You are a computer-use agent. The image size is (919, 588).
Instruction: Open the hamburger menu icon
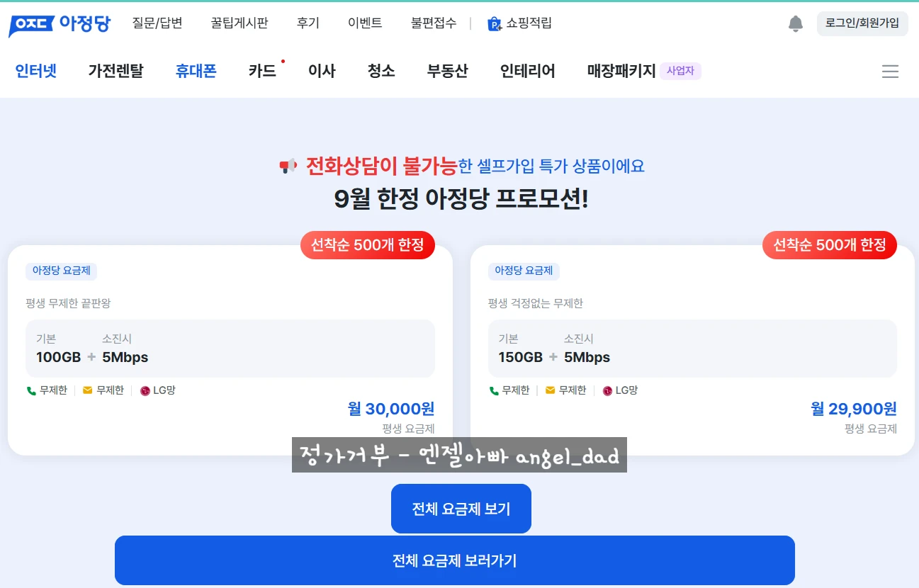890,72
